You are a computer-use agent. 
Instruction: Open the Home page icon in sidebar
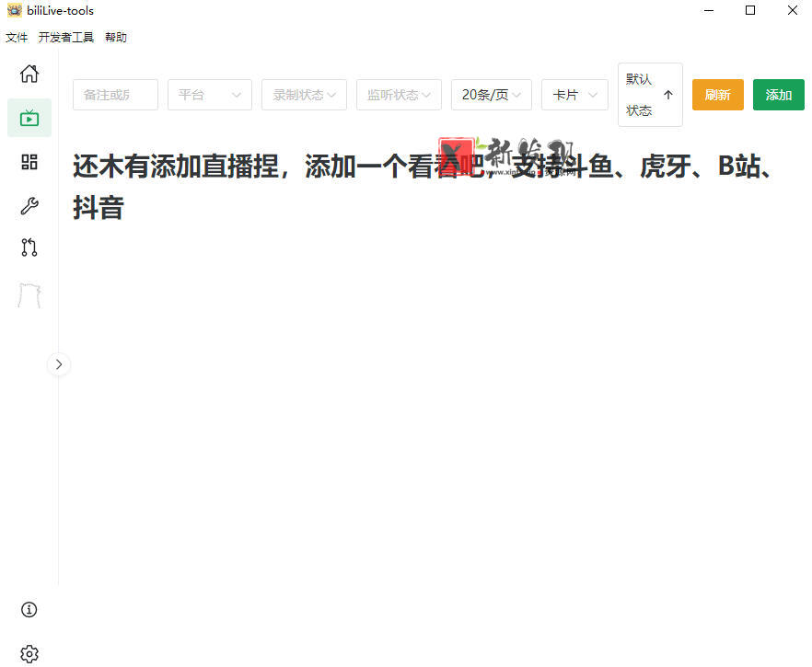point(29,74)
